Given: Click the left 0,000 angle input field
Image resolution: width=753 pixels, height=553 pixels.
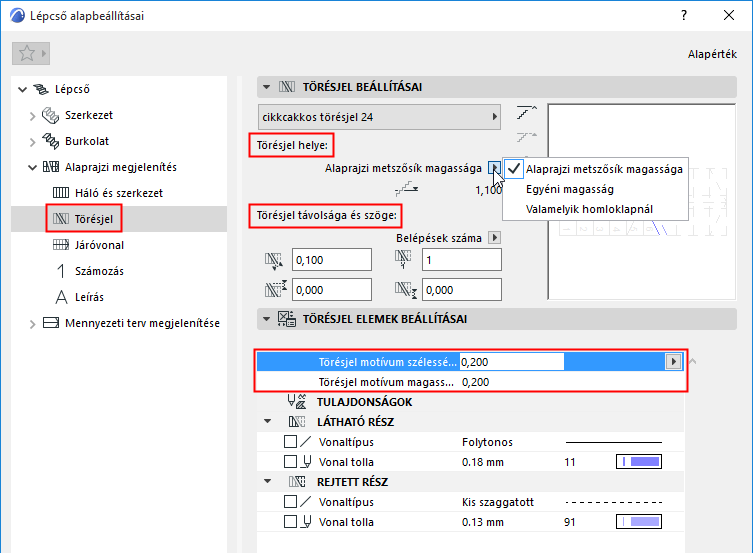Looking at the screenshot, I should pyautogui.click(x=332, y=289).
